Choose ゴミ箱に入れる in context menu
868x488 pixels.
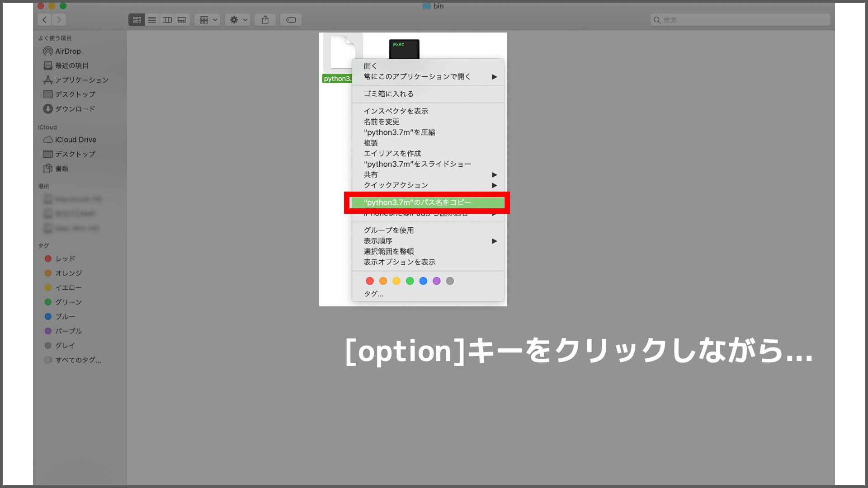click(x=428, y=94)
